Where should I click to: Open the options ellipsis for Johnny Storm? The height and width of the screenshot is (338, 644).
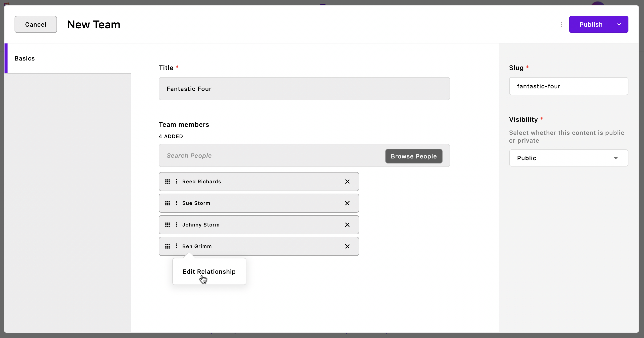pos(176,225)
